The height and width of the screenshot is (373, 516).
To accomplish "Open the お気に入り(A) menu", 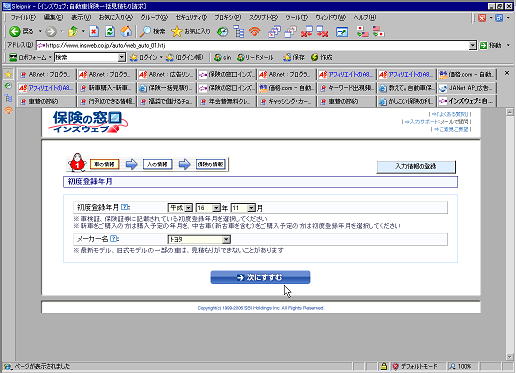I will [x=115, y=17].
